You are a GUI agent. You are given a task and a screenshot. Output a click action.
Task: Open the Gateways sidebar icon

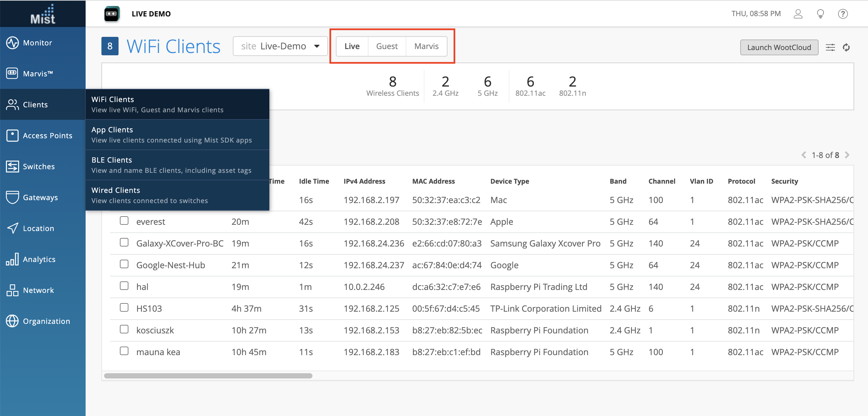tap(13, 197)
